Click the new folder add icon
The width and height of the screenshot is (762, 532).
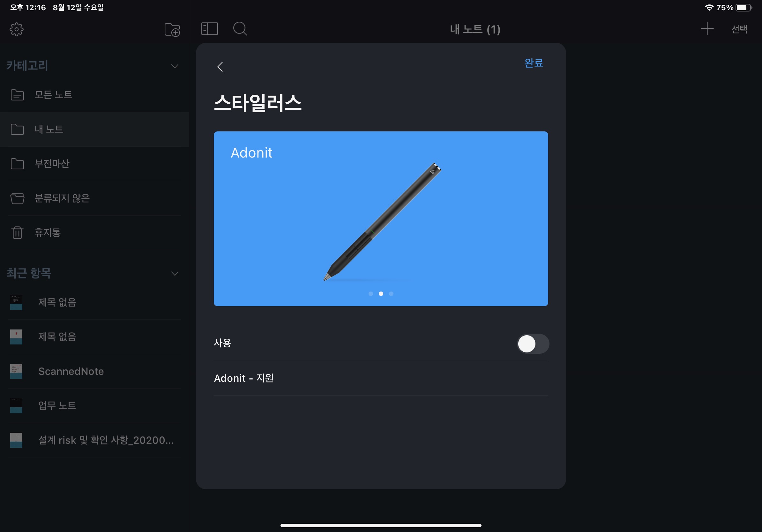[172, 30]
